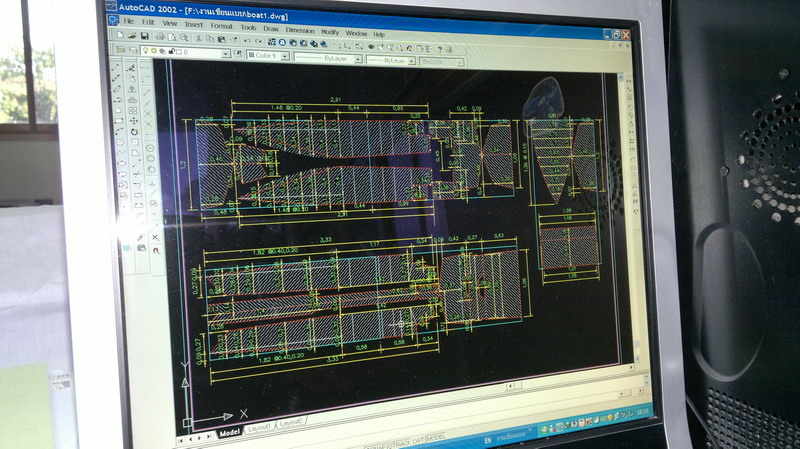Cut selection using the scissors icon

pyautogui.click(x=198, y=38)
